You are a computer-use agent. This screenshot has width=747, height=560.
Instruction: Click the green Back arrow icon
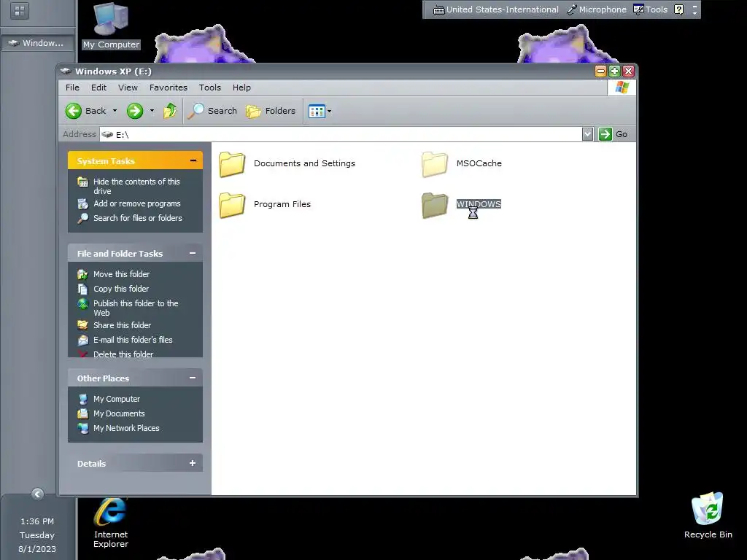[74, 111]
